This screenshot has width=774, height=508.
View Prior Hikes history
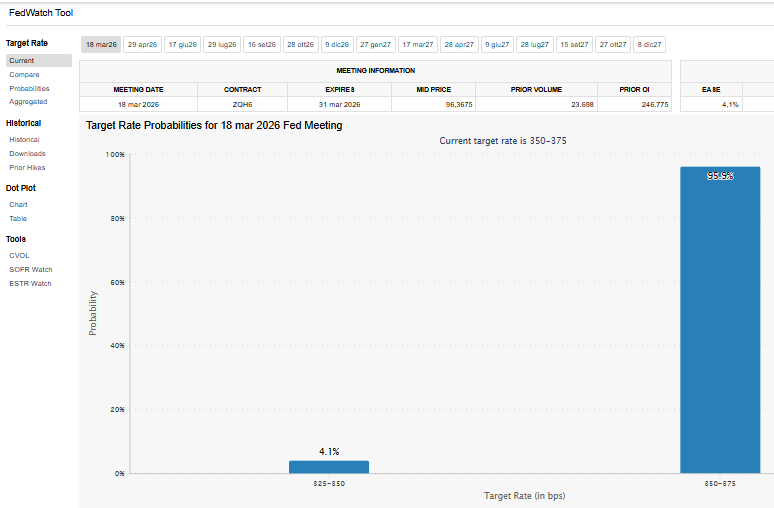point(27,167)
